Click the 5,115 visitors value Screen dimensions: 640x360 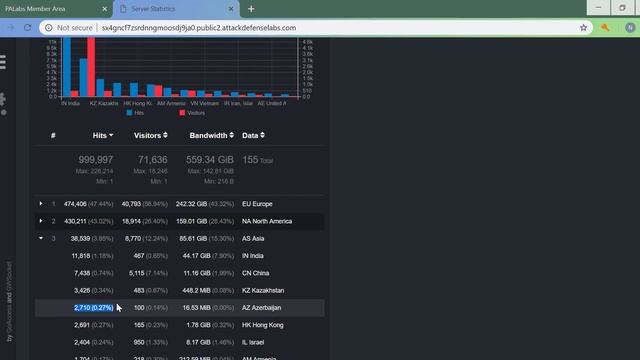137,273
